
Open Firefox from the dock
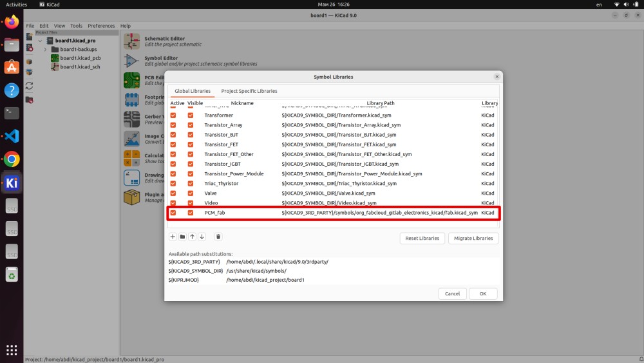pyautogui.click(x=12, y=21)
